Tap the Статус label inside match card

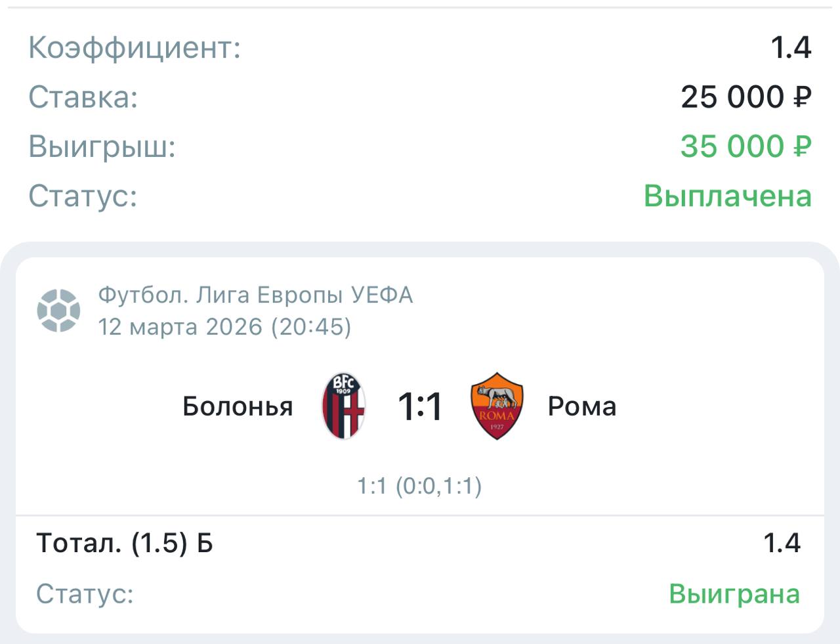[x=85, y=593]
